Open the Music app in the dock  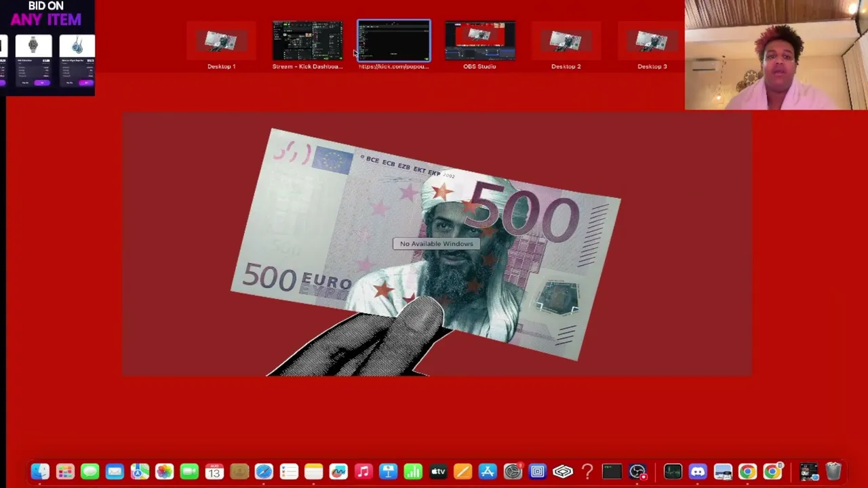click(x=363, y=472)
